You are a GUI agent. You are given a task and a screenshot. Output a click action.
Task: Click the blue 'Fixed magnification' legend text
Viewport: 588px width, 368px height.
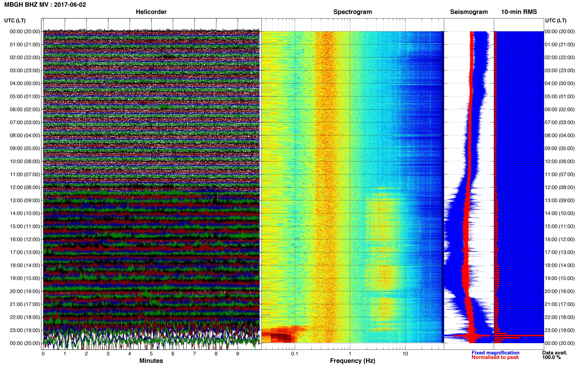[495, 353]
